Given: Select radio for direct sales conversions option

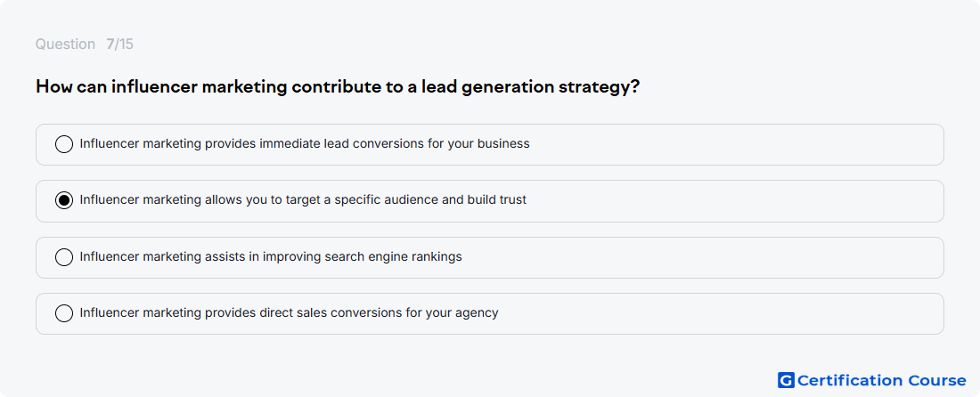Looking at the screenshot, I should click(x=64, y=313).
